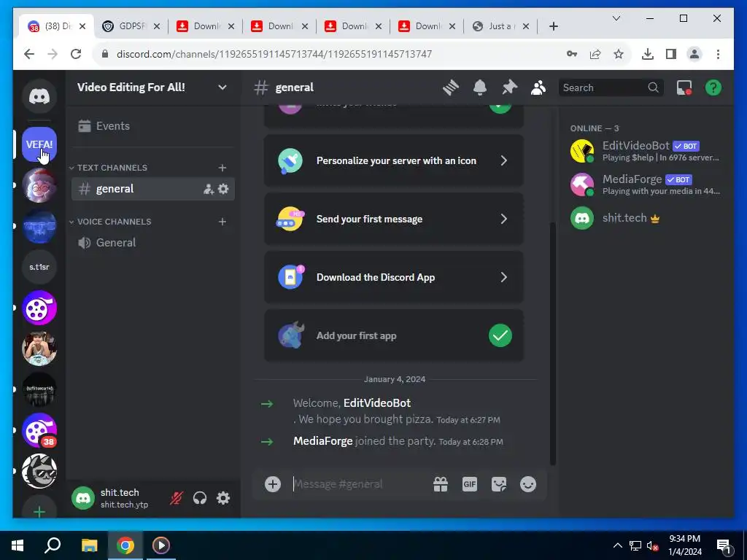Open Windows Start menu
The image size is (747, 560).
[18, 545]
